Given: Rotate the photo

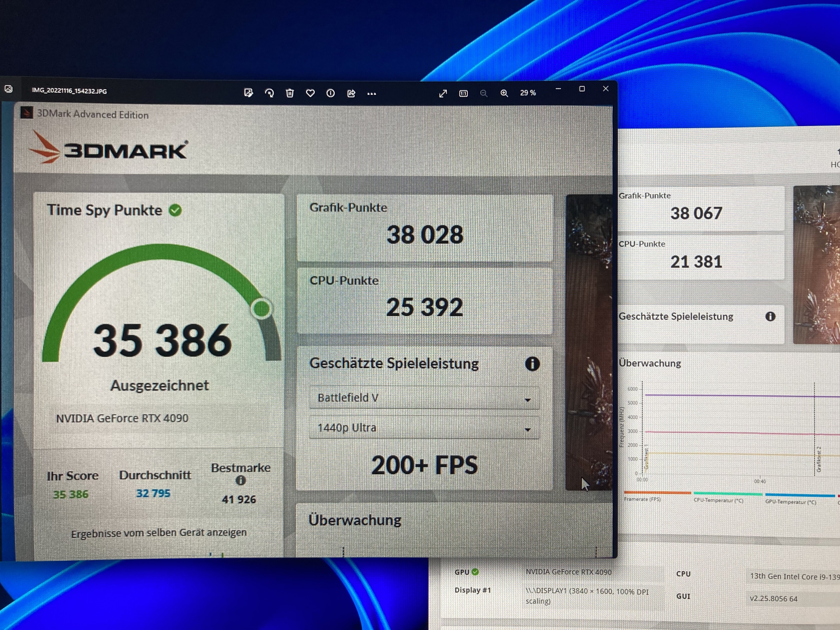Looking at the screenshot, I should 269,93.
